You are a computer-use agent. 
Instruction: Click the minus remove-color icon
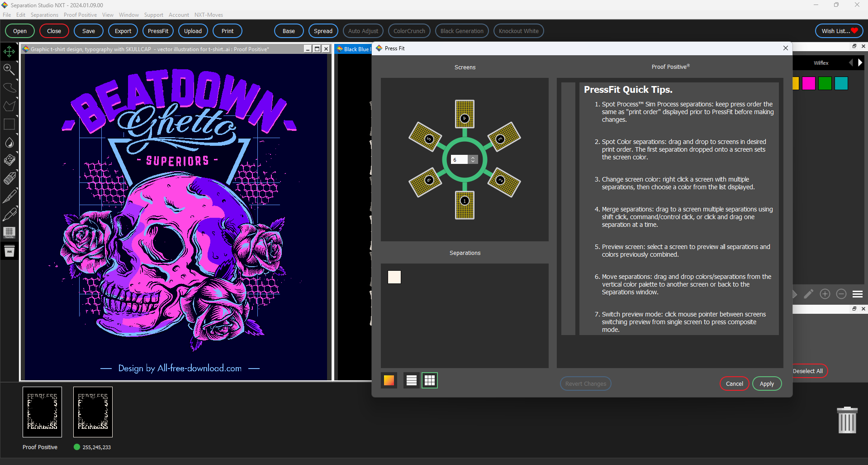tap(841, 294)
